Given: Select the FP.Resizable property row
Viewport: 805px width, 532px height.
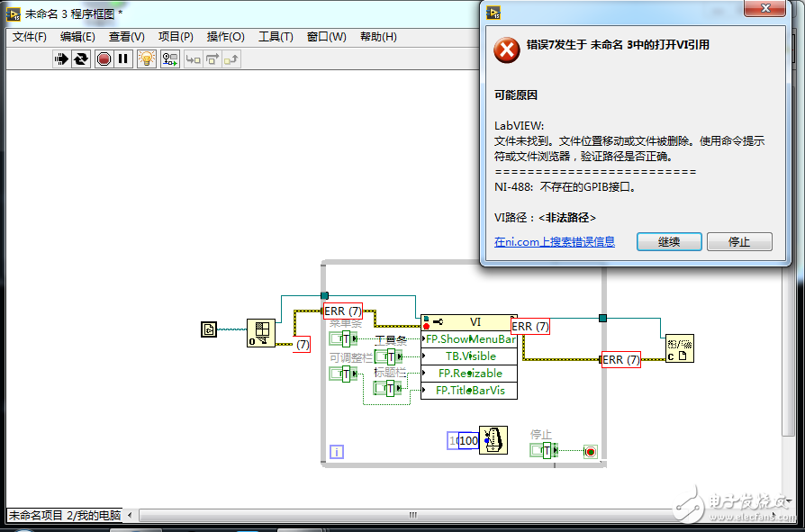Looking at the screenshot, I should (469, 373).
